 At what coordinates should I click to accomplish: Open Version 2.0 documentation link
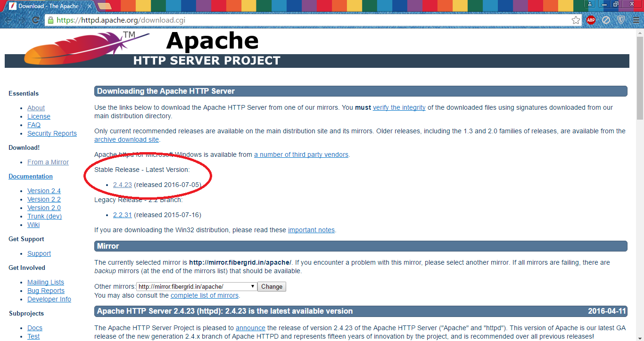pyautogui.click(x=44, y=208)
